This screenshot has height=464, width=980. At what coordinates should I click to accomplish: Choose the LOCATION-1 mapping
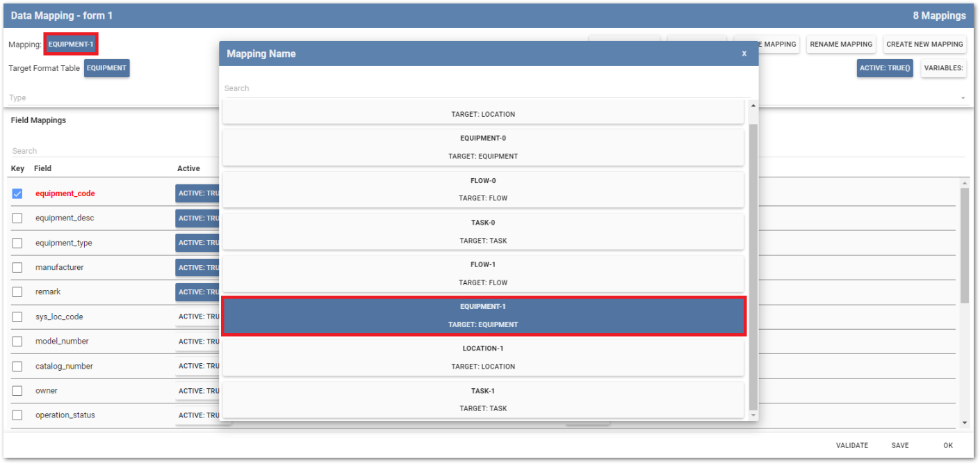pyautogui.click(x=483, y=358)
